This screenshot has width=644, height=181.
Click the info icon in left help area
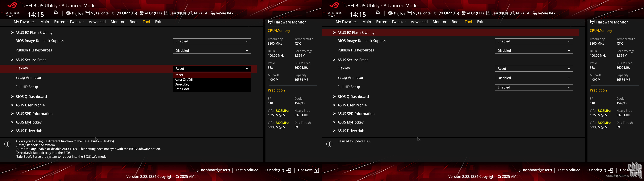click(x=8, y=144)
